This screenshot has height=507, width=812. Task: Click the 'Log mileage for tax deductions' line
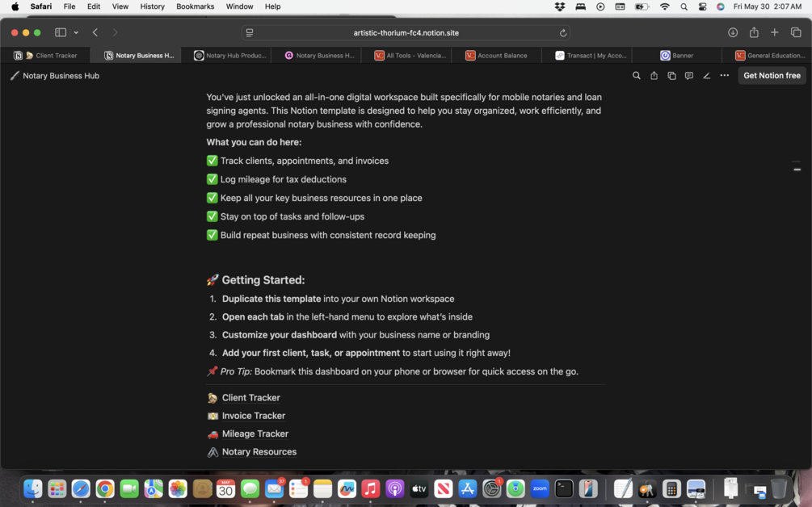284,179
